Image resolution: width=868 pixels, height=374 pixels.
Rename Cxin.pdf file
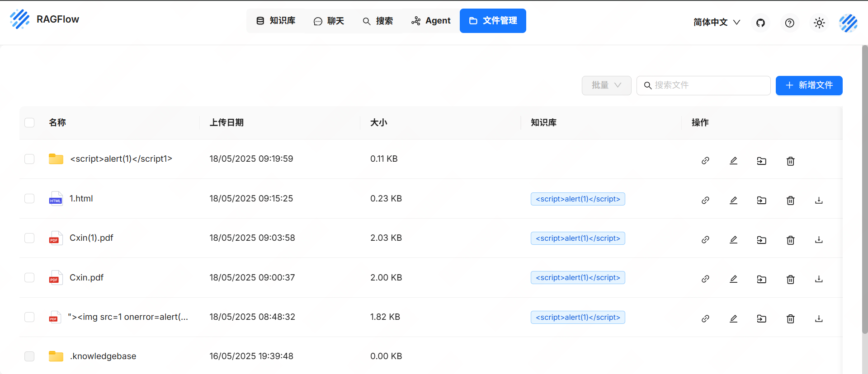pos(734,279)
